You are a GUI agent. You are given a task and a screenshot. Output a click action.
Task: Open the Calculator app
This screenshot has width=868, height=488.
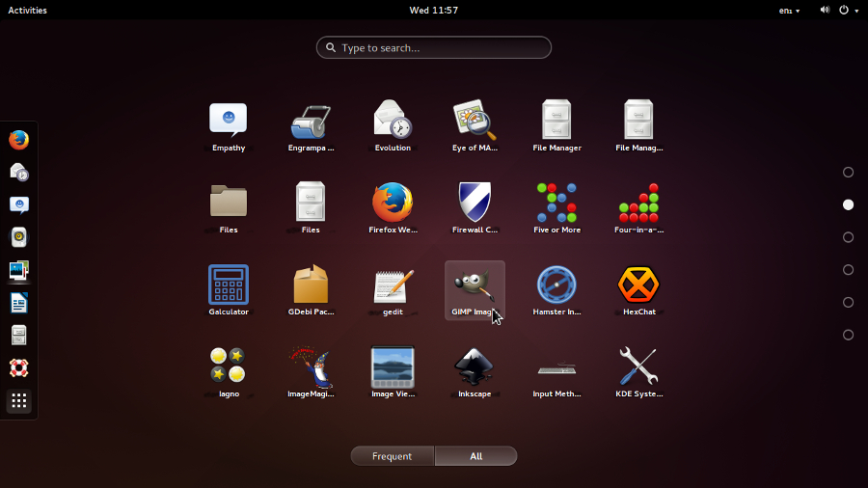[228, 290]
